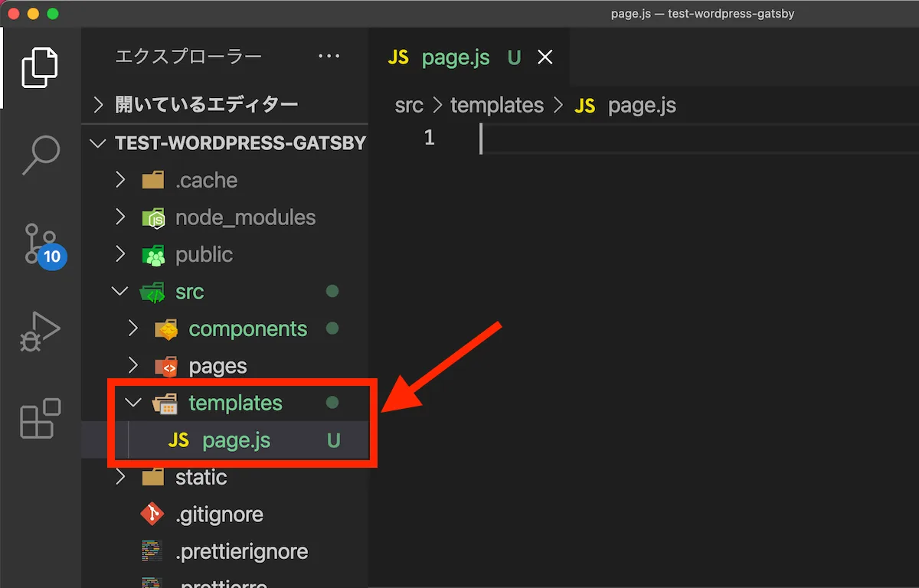Viewport: 919px width, 588px height.
Task: Click the JS icon next to page.js file
Action: [x=181, y=440]
